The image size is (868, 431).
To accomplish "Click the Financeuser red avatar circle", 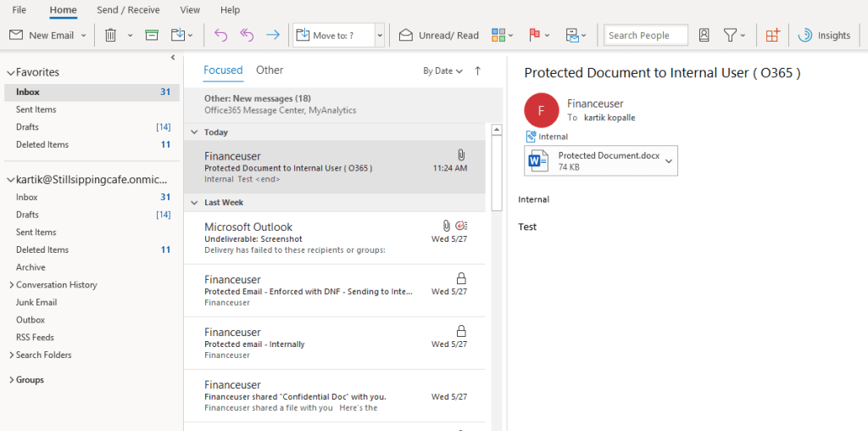I will click(541, 110).
